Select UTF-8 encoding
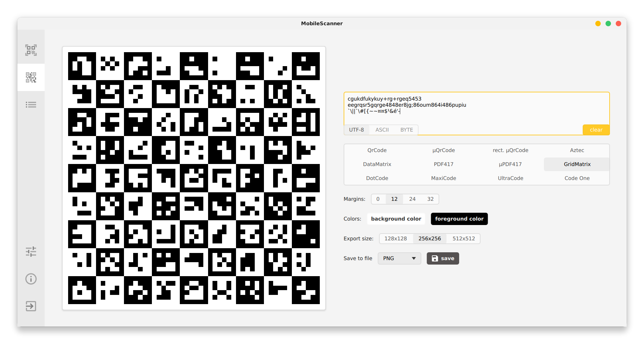The image size is (644, 344). (356, 130)
